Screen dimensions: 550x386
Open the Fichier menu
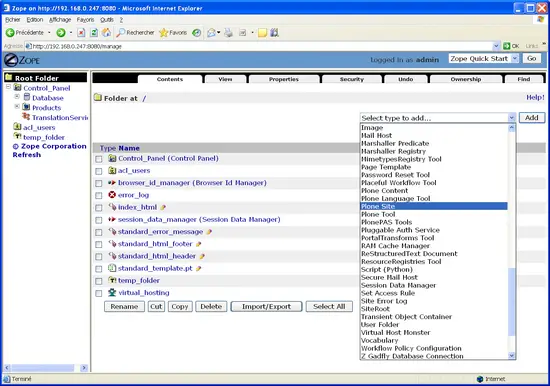13,20
